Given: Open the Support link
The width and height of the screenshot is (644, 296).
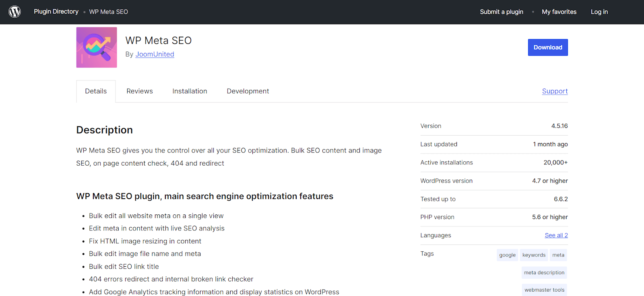Looking at the screenshot, I should tap(555, 91).
